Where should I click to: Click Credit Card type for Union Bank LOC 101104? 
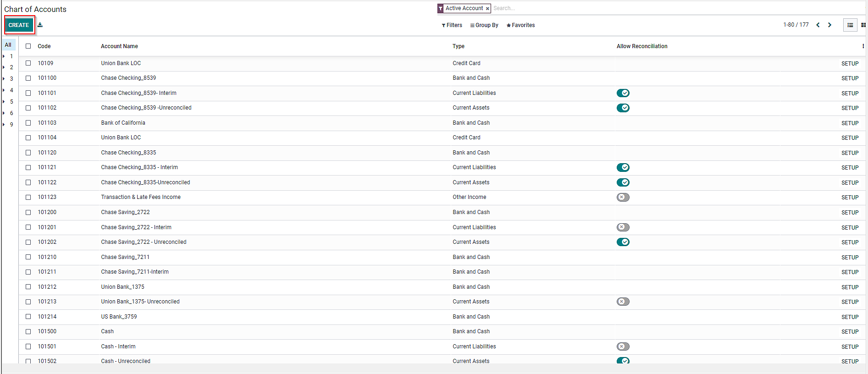pos(466,137)
